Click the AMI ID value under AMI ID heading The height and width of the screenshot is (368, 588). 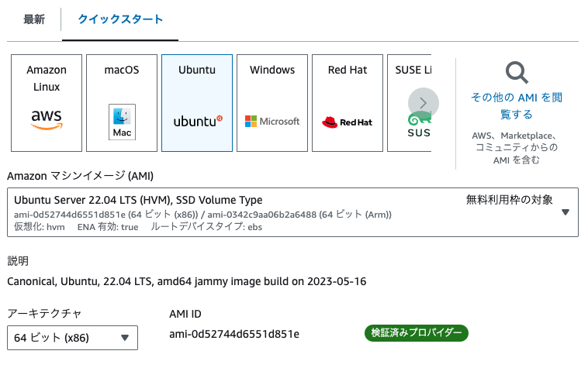(x=234, y=334)
